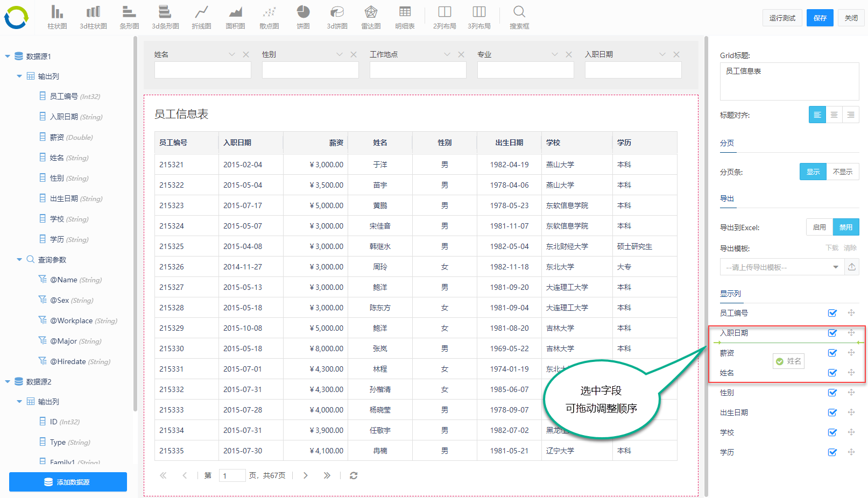Remove the 姓名 search field
The width and height of the screenshot is (868, 498).
(x=246, y=54)
